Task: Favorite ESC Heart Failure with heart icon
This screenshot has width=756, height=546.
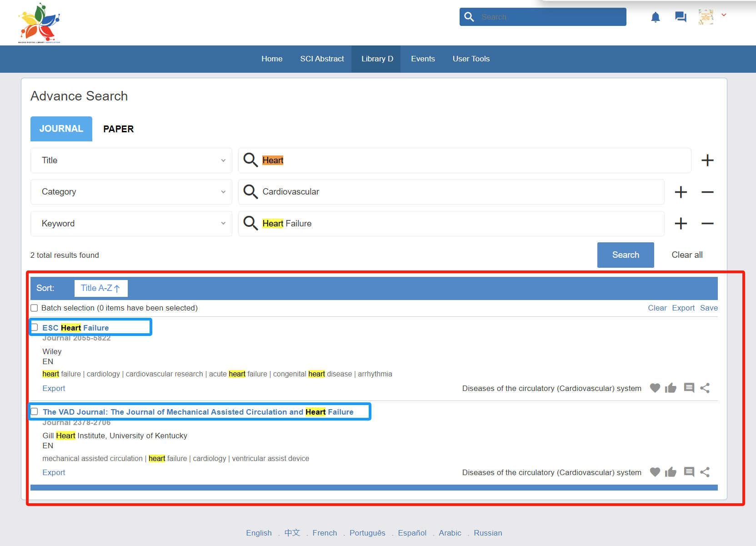Action: 655,388
